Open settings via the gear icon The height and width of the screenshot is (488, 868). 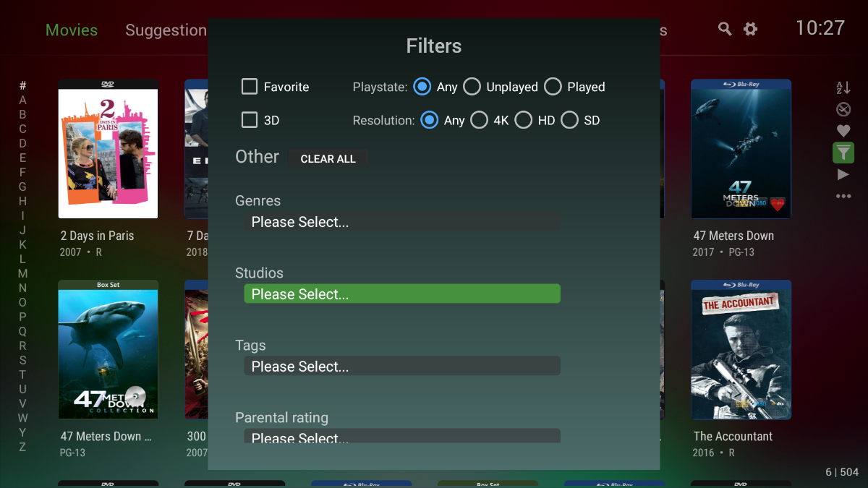tap(751, 29)
